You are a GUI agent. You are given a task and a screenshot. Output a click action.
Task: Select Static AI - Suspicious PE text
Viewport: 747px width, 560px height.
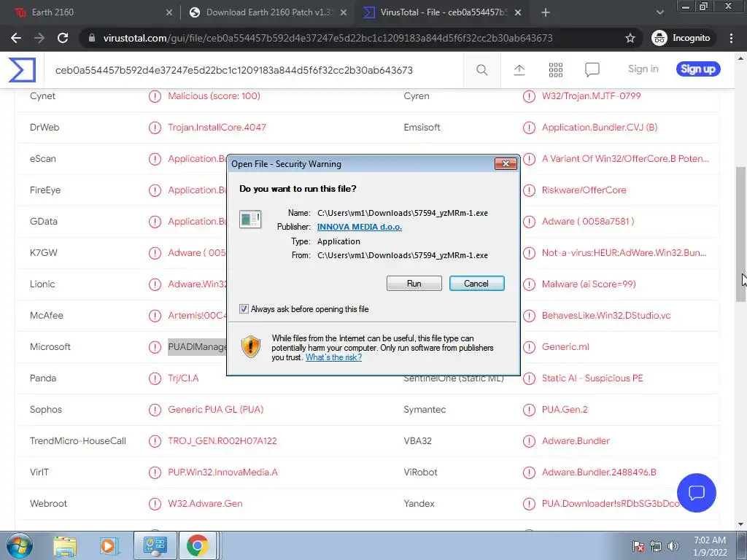click(x=592, y=378)
